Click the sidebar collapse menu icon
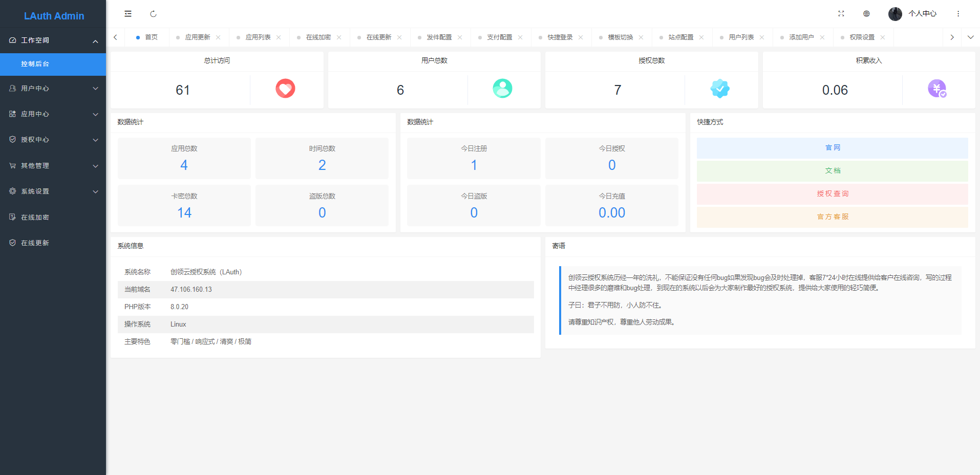This screenshot has height=475, width=980. coord(128,14)
